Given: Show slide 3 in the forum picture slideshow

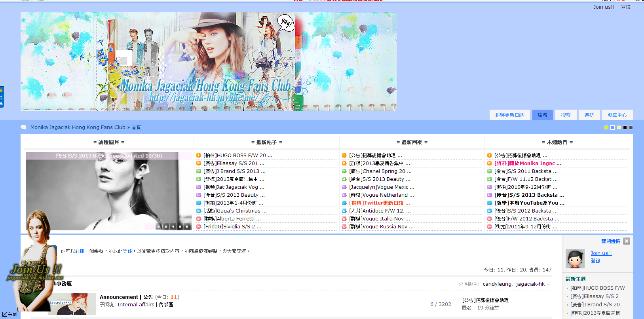Looking at the screenshot, I should coord(165,227).
